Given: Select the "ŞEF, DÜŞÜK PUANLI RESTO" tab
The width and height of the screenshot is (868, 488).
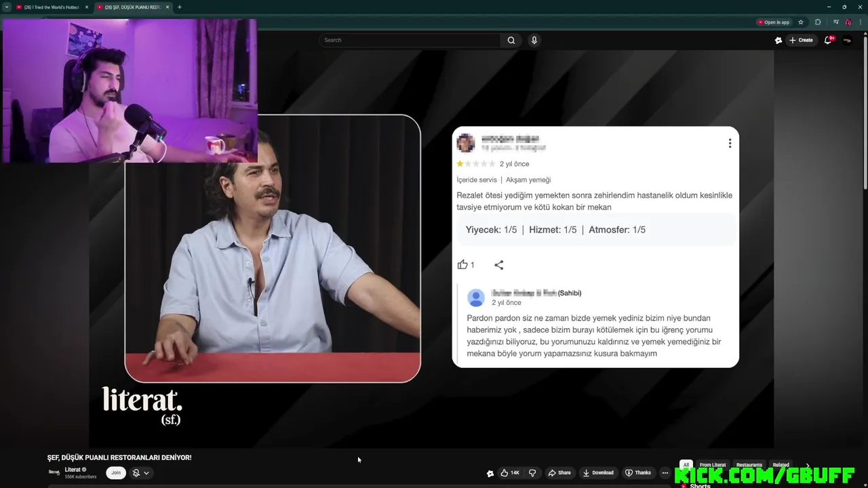Looking at the screenshot, I should pyautogui.click(x=133, y=7).
